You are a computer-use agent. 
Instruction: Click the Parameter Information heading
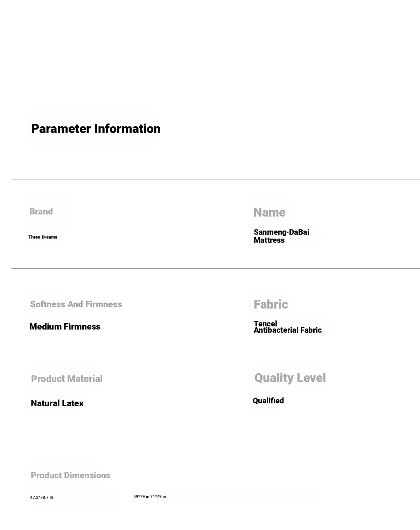[96, 129]
